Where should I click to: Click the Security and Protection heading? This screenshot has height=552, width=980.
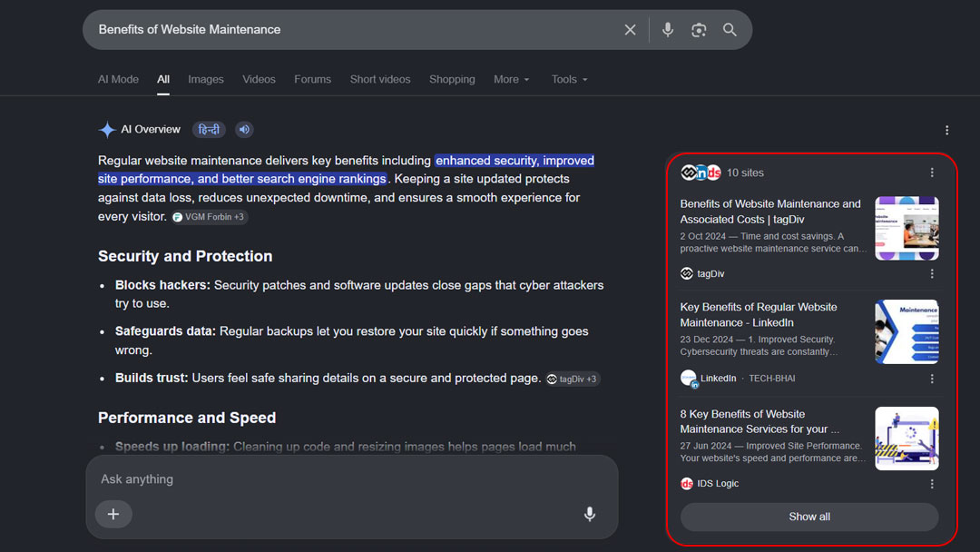(x=185, y=256)
